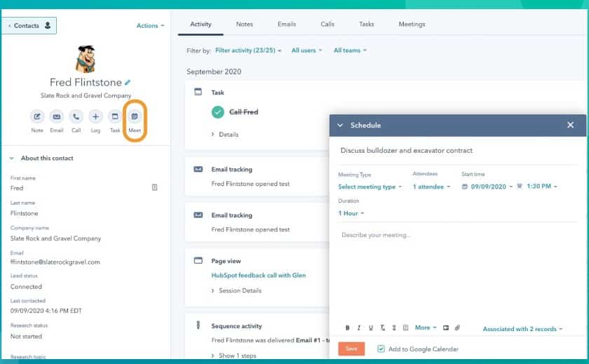
Task: Save the scheduled meeting
Action: pos(351,349)
